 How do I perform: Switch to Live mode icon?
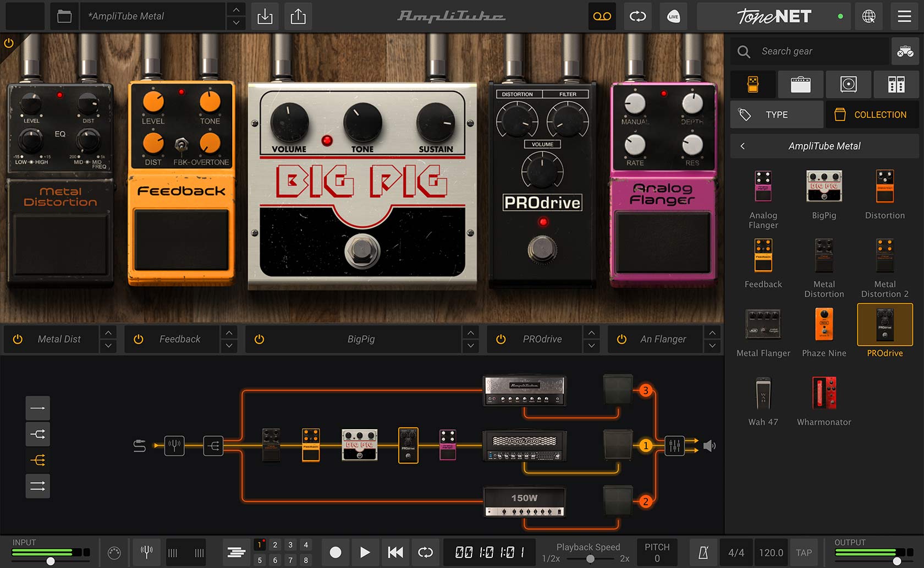[x=673, y=17]
